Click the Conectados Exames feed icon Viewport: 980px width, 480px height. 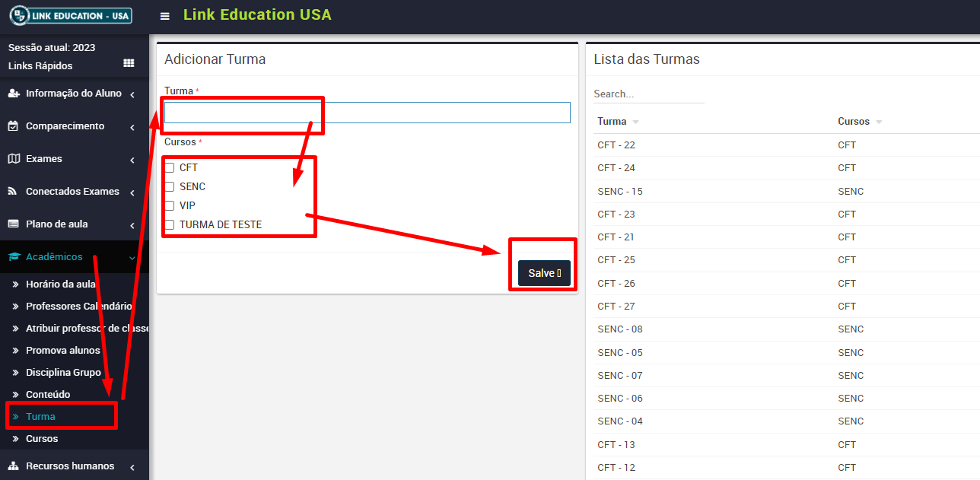(x=13, y=192)
